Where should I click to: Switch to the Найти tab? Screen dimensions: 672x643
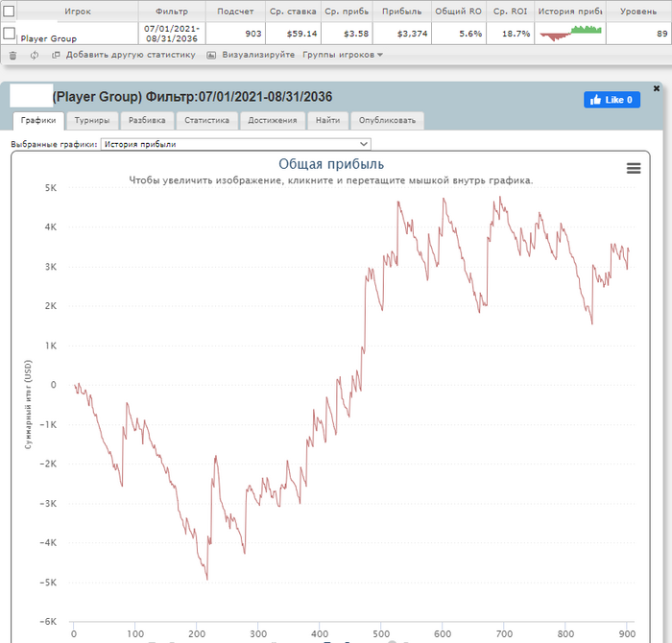coord(328,120)
